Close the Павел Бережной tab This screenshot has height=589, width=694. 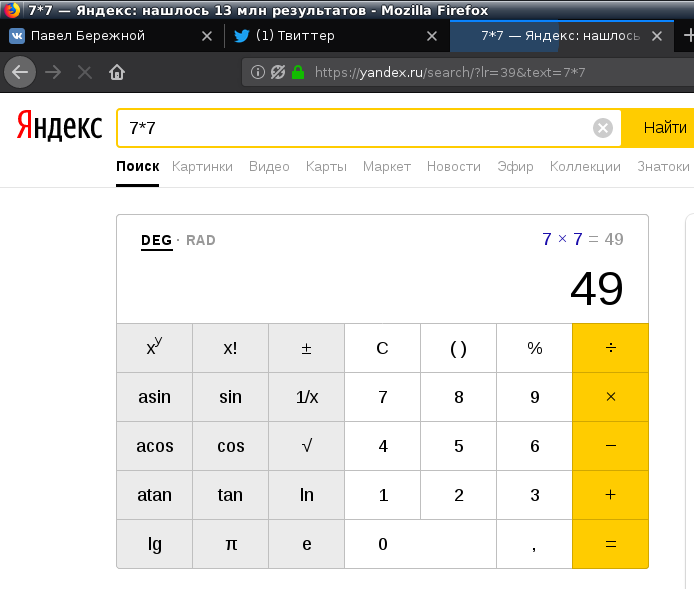tap(207, 36)
